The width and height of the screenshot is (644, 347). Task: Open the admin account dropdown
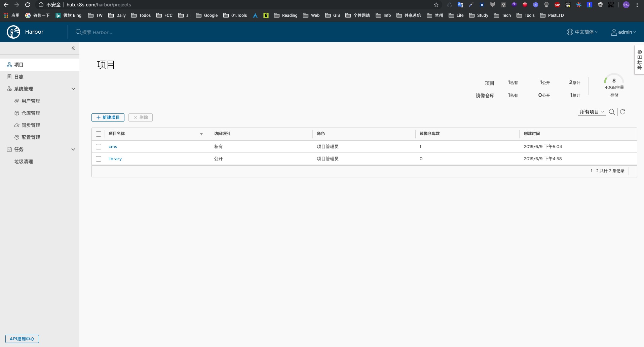[x=623, y=32]
